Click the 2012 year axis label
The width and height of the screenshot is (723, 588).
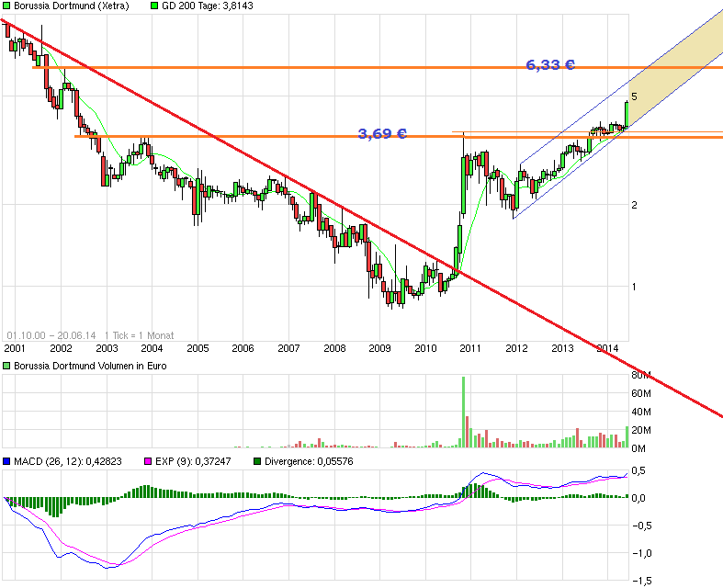[516, 348]
